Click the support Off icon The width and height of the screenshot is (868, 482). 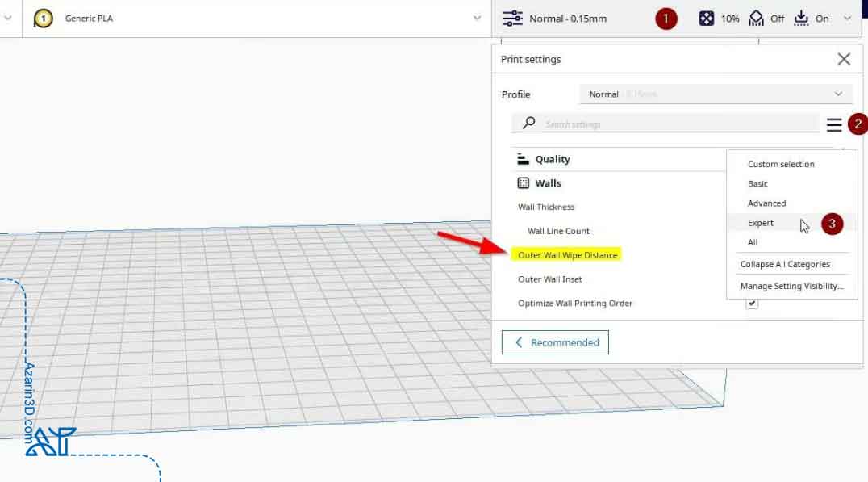tap(756, 19)
